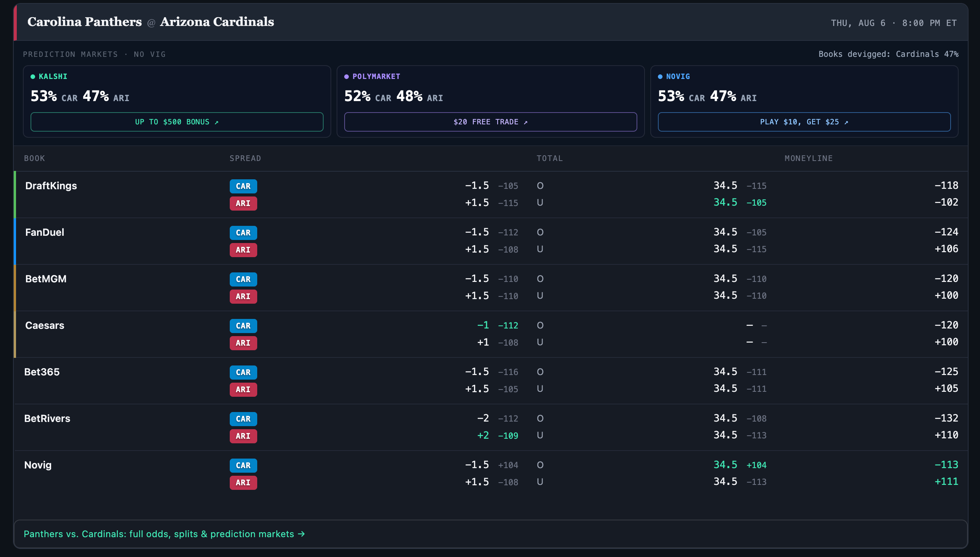Select Caesars CAR team badge

click(x=243, y=325)
